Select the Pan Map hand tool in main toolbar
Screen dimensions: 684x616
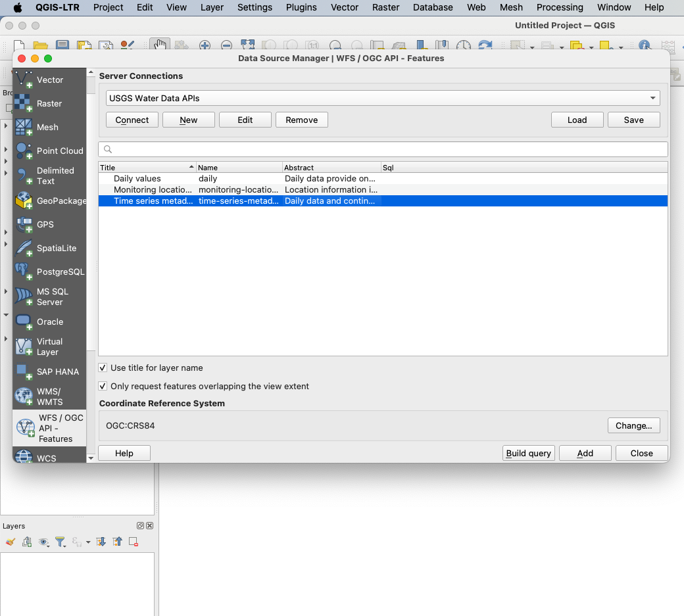pyautogui.click(x=160, y=45)
